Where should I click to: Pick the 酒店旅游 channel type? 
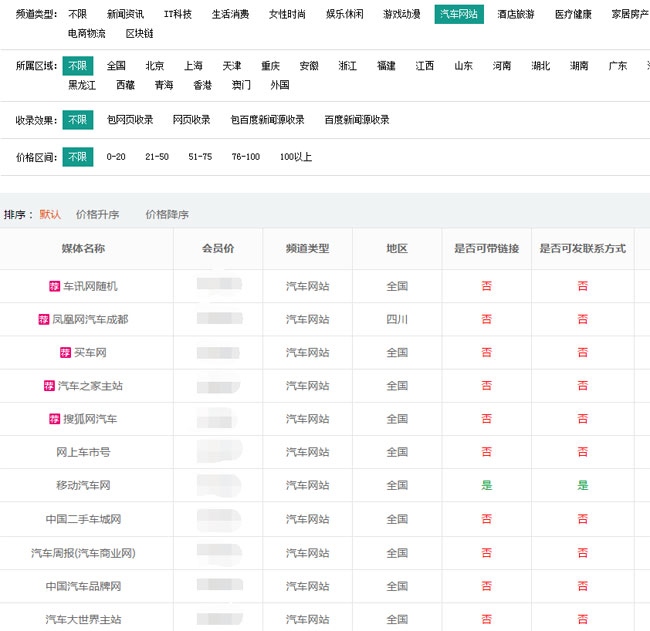516,15
